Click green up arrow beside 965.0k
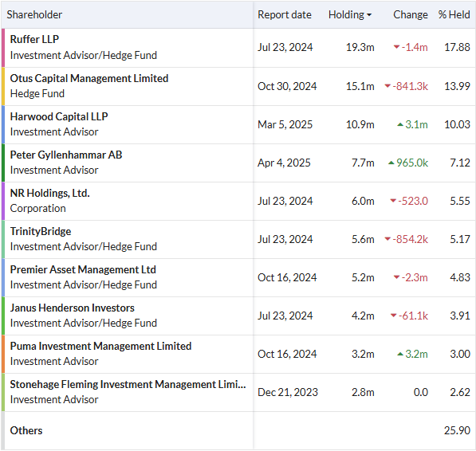The height and width of the screenshot is (451, 476). [391, 163]
